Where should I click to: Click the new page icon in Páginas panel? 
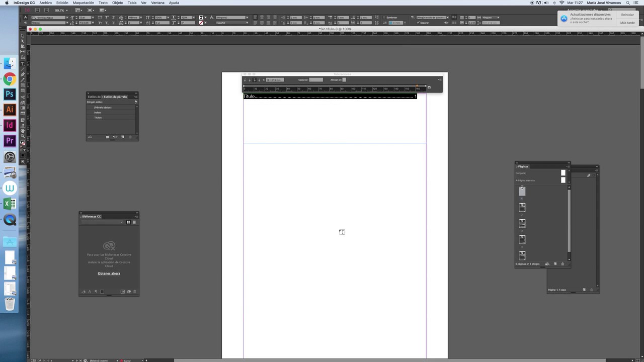[555, 264]
